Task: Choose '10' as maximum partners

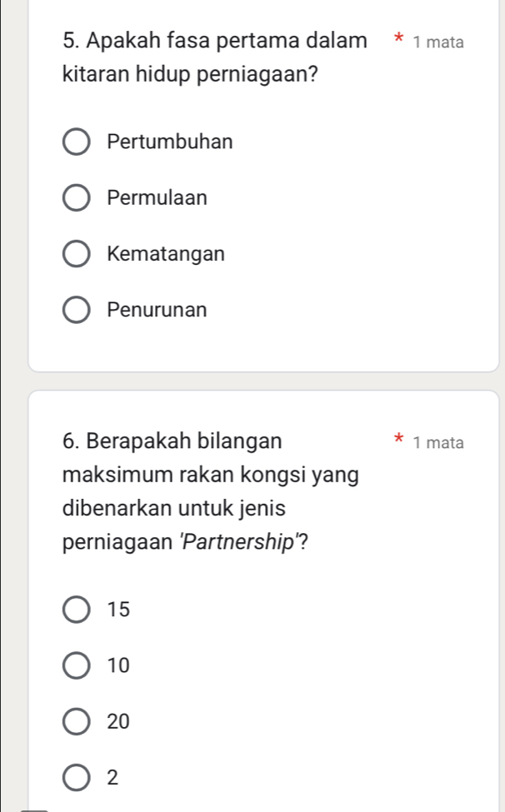Action: tap(76, 665)
